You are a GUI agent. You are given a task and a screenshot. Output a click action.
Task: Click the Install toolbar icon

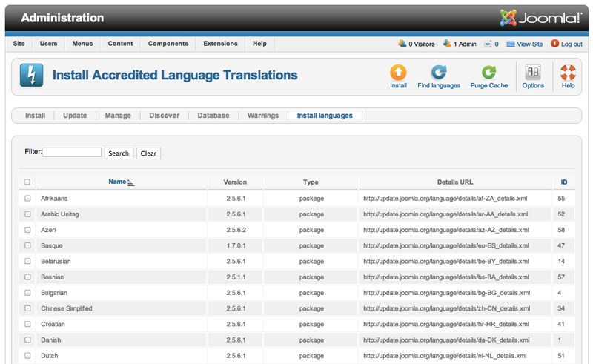pyautogui.click(x=398, y=73)
